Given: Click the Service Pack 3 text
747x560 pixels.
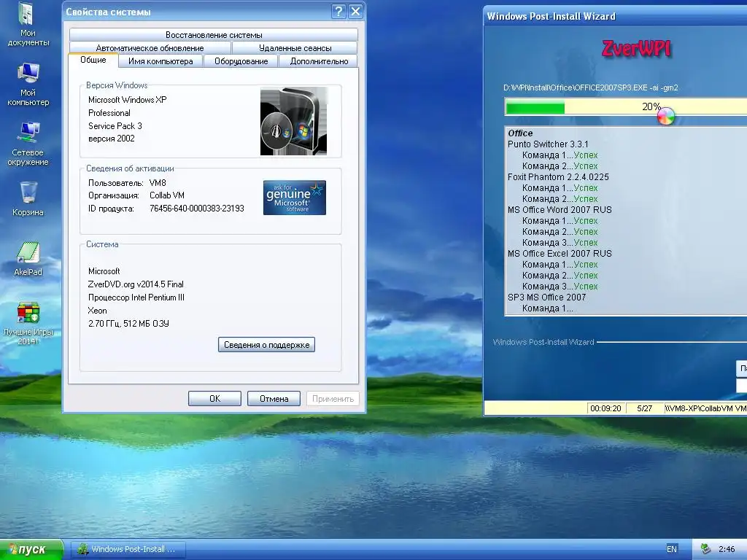Looking at the screenshot, I should pyautogui.click(x=115, y=125).
